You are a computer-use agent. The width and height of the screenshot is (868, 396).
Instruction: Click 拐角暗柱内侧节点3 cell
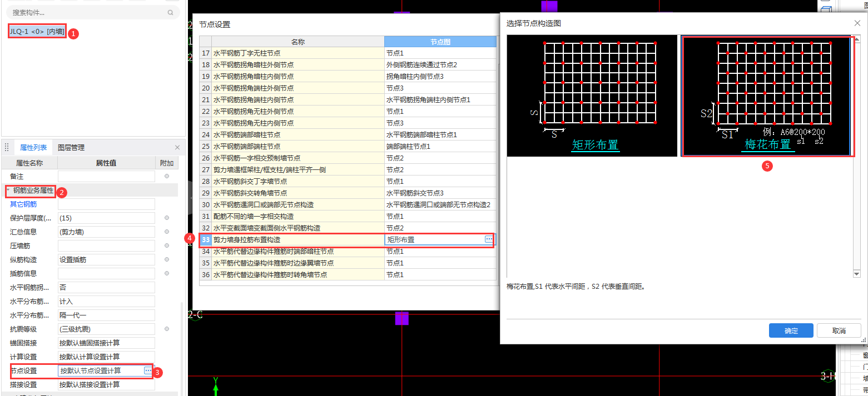click(440, 77)
